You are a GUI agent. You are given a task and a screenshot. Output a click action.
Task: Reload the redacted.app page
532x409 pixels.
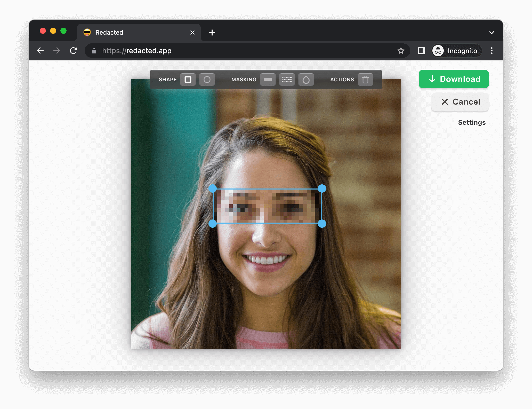[x=74, y=51]
